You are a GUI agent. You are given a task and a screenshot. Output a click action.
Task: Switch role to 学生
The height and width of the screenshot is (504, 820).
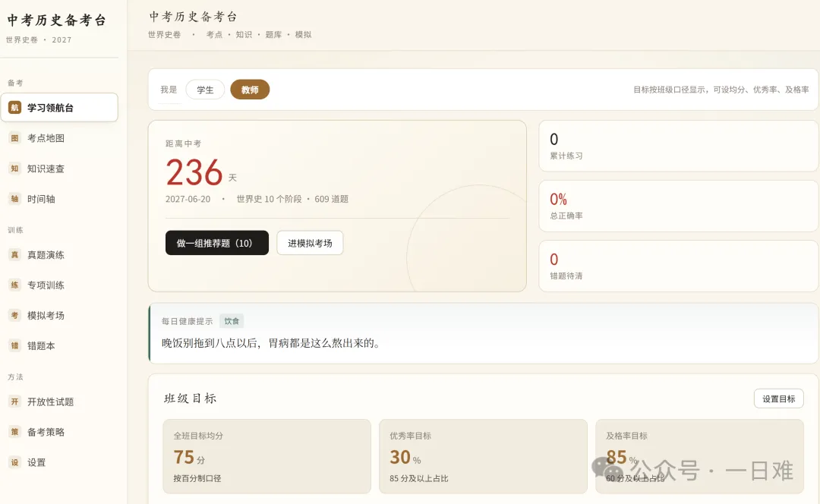[x=205, y=90]
